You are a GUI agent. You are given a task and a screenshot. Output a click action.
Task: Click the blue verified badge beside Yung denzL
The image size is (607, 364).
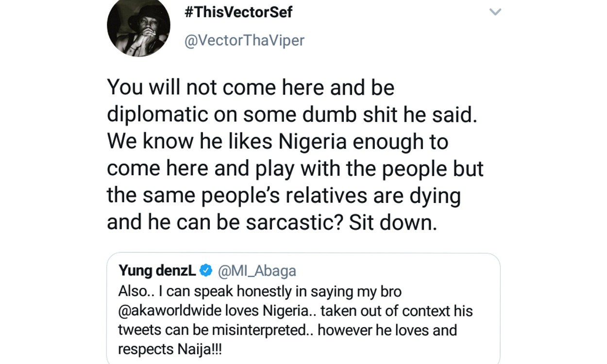pyautogui.click(x=206, y=271)
